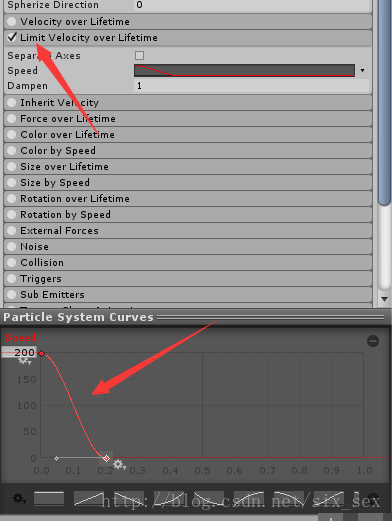Enable Inherit Velocity module
Screen dimensions: 392x521
12,102
